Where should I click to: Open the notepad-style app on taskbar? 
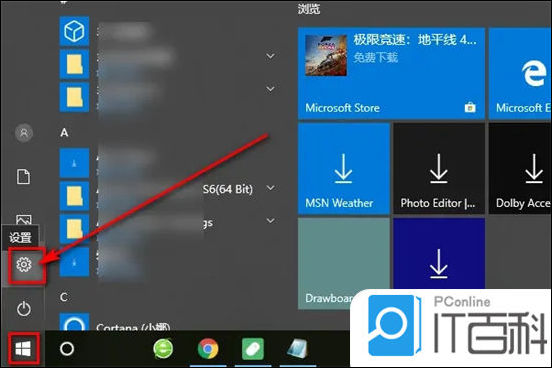click(x=297, y=348)
